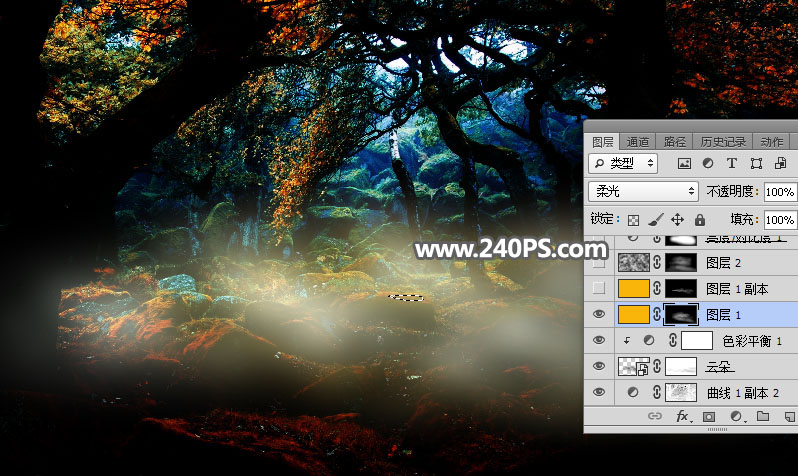Toggle mask link icon on 云朵 layer
The image size is (798, 476).
pos(657,366)
